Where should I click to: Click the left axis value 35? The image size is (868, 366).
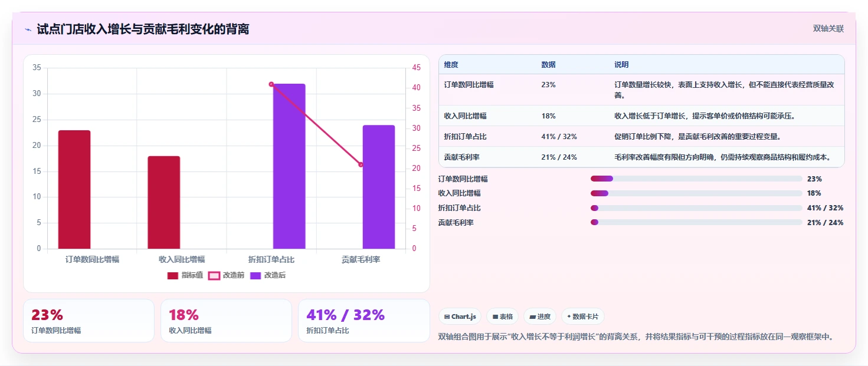(x=37, y=68)
